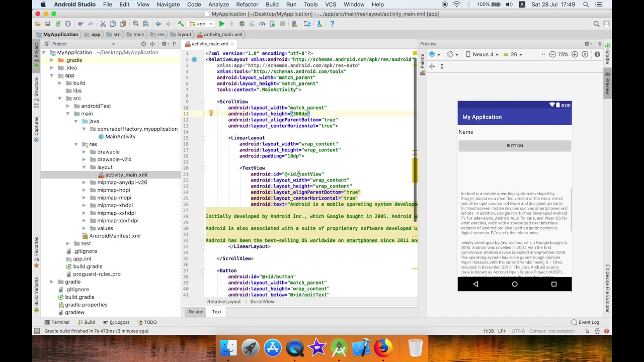Open Firefox from the Dock

[383, 348]
